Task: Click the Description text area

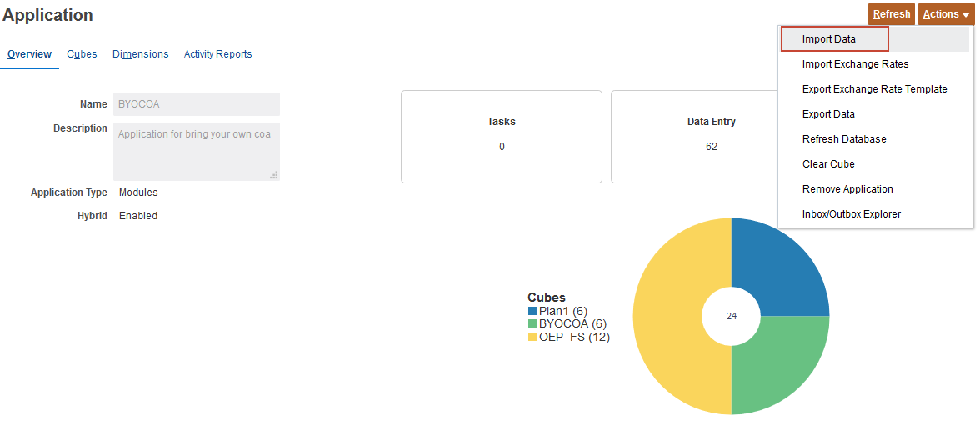Action: point(196,151)
